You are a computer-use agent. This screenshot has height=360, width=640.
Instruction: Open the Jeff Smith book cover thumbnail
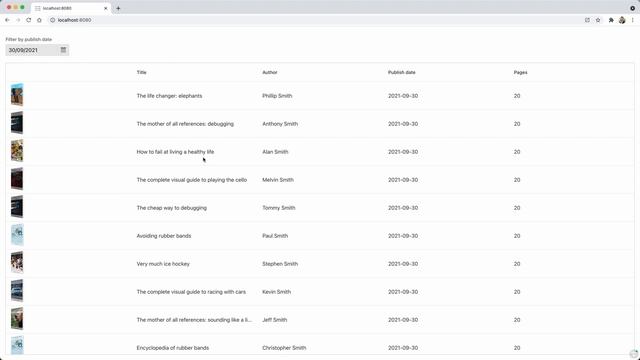tap(17, 318)
